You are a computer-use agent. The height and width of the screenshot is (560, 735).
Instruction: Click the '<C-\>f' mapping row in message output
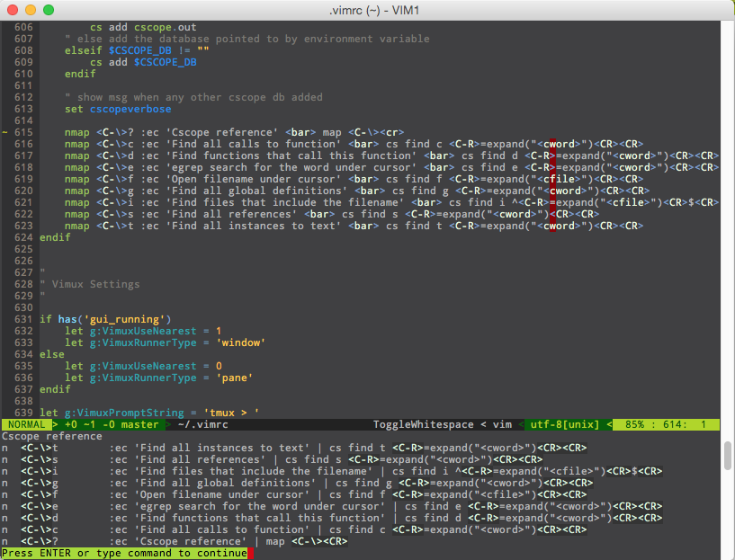(294, 495)
